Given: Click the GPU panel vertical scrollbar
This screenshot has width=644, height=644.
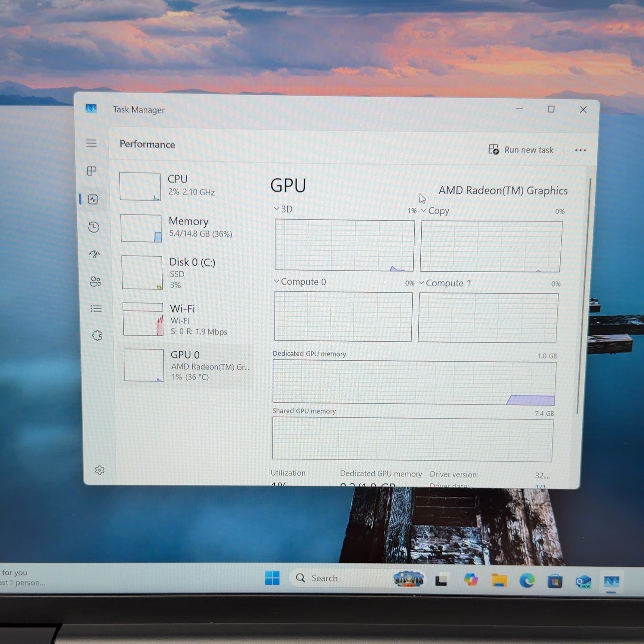Looking at the screenshot, I should [x=584, y=296].
